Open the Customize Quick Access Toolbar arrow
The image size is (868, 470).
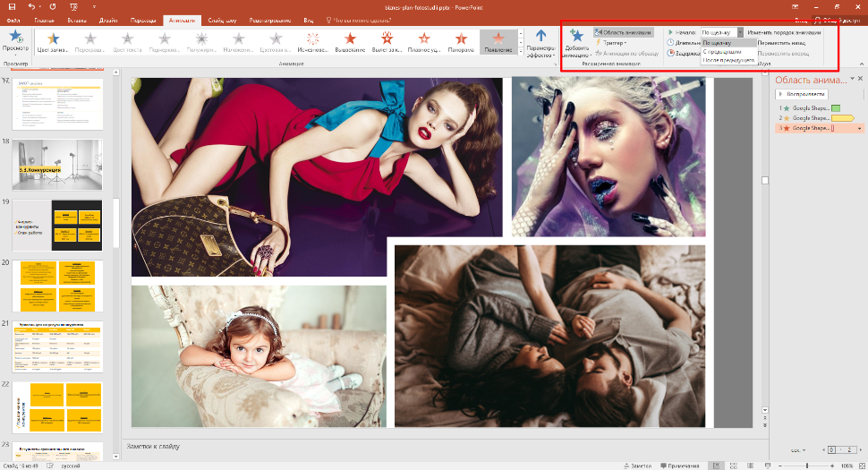pos(94,6)
